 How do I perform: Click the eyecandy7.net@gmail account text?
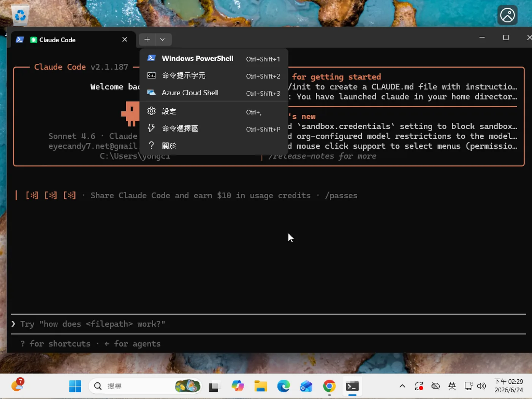point(93,146)
